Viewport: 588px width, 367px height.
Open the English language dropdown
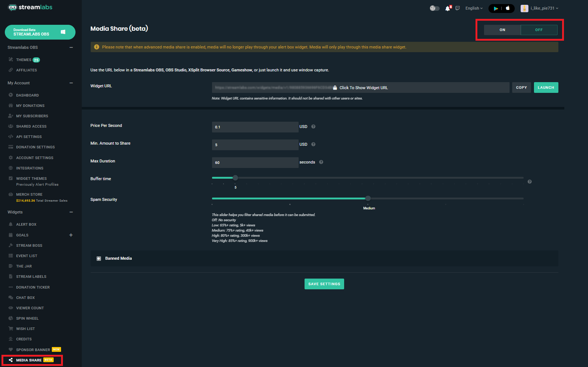[474, 8]
